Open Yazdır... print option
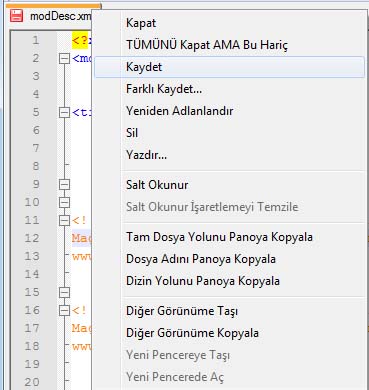Image resolution: width=369 pixels, height=390 pixels. tap(230, 155)
